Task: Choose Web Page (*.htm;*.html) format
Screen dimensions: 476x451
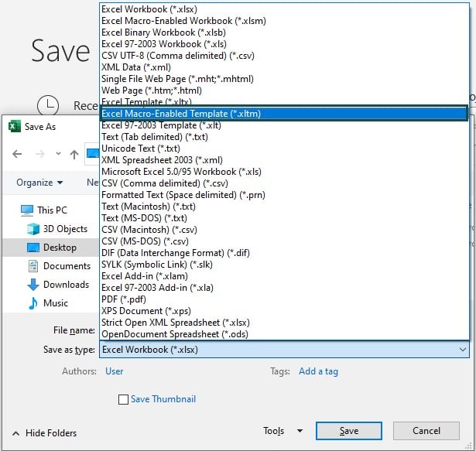Action: coord(284,91)
